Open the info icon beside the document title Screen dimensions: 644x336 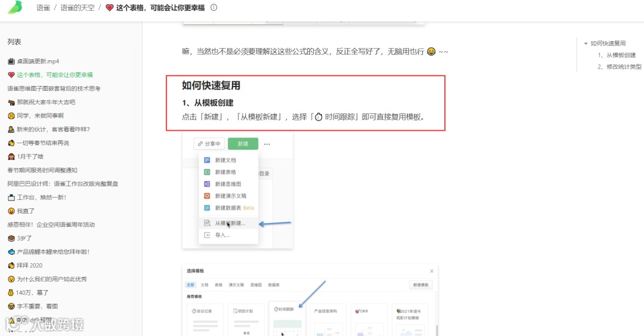pos(213,7)
